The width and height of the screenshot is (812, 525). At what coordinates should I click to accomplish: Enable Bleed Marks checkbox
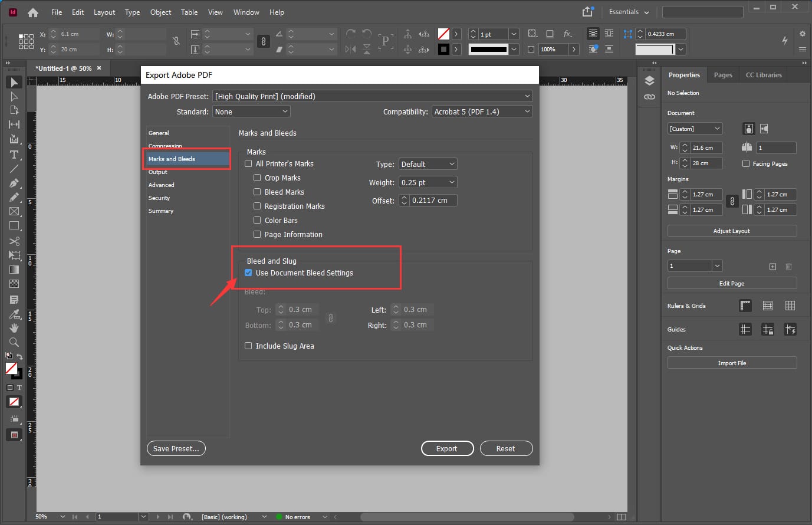pos(257,192)
